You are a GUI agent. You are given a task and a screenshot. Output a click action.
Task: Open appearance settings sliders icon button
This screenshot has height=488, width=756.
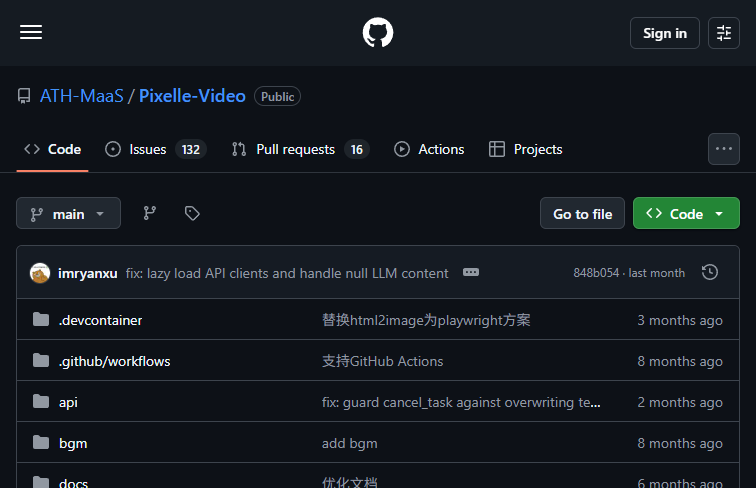(x=724, y=33)
